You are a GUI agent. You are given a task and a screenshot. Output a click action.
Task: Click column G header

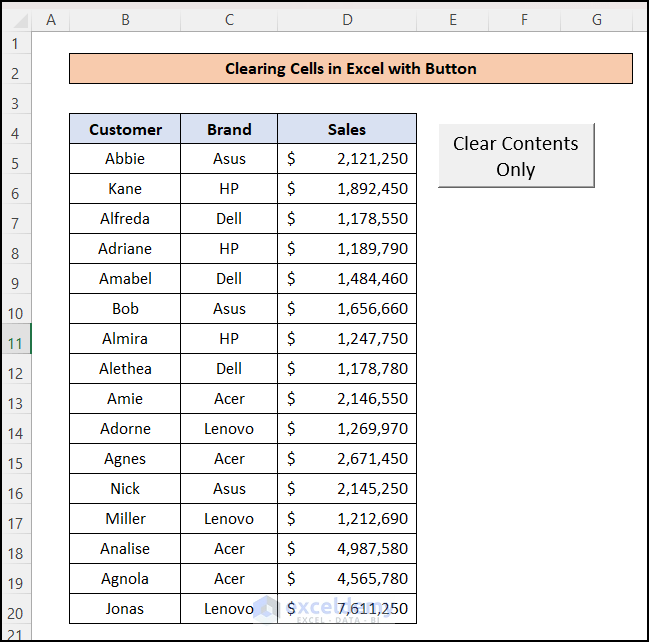597,20
